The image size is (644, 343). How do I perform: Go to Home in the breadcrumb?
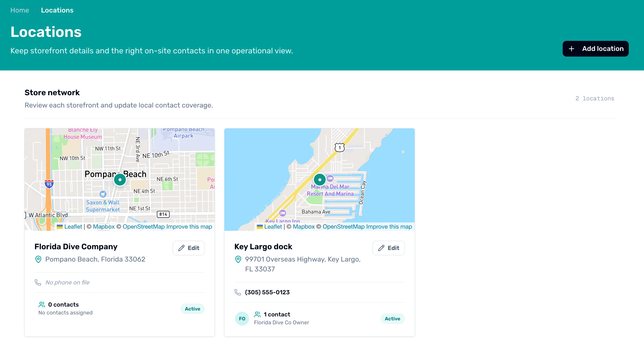click(x=20, y=10)
